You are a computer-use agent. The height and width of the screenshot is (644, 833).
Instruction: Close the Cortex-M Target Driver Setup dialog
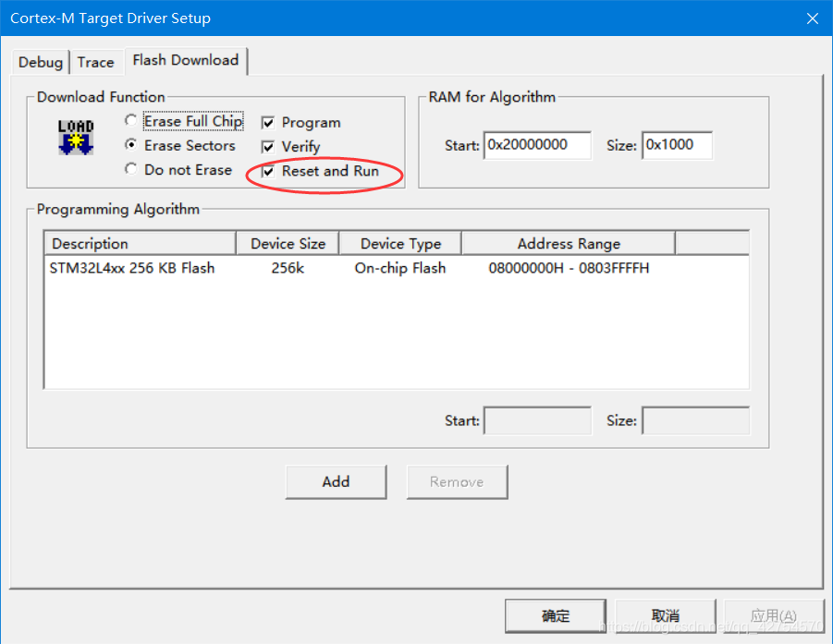point(813,18)
